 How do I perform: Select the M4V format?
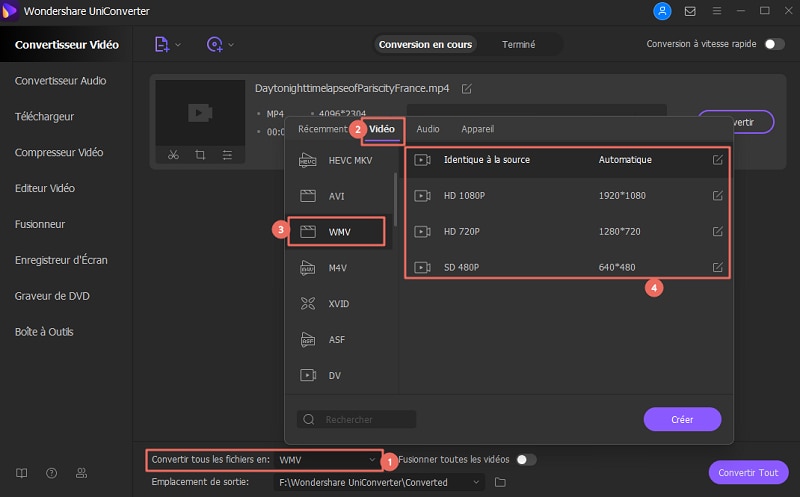(x=339, y=268)
